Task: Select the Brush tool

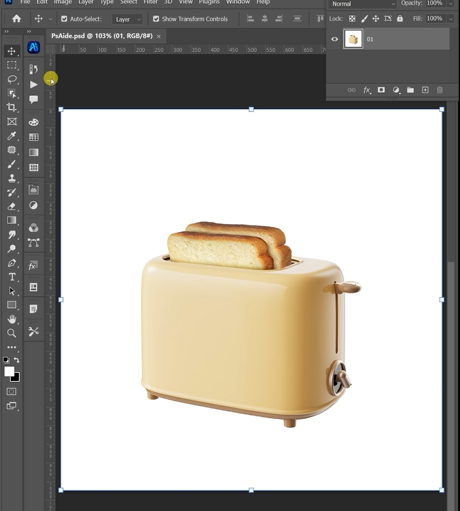Action: pos(12,164)
